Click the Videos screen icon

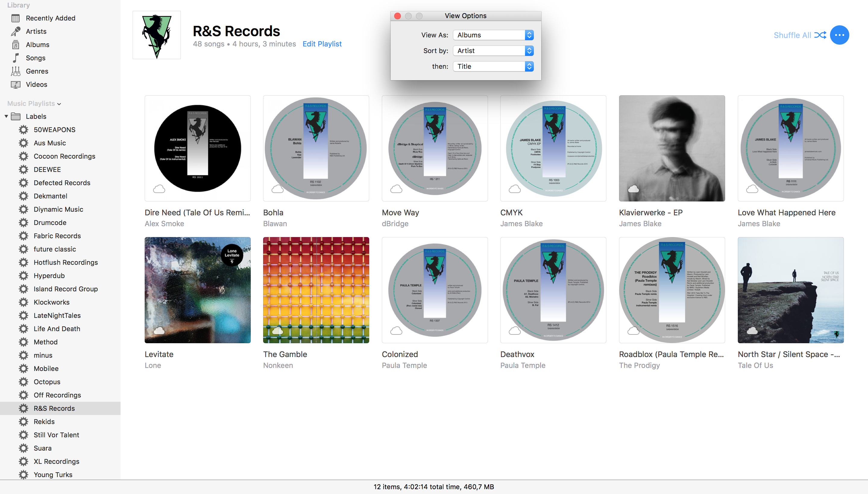click(16, 84)
